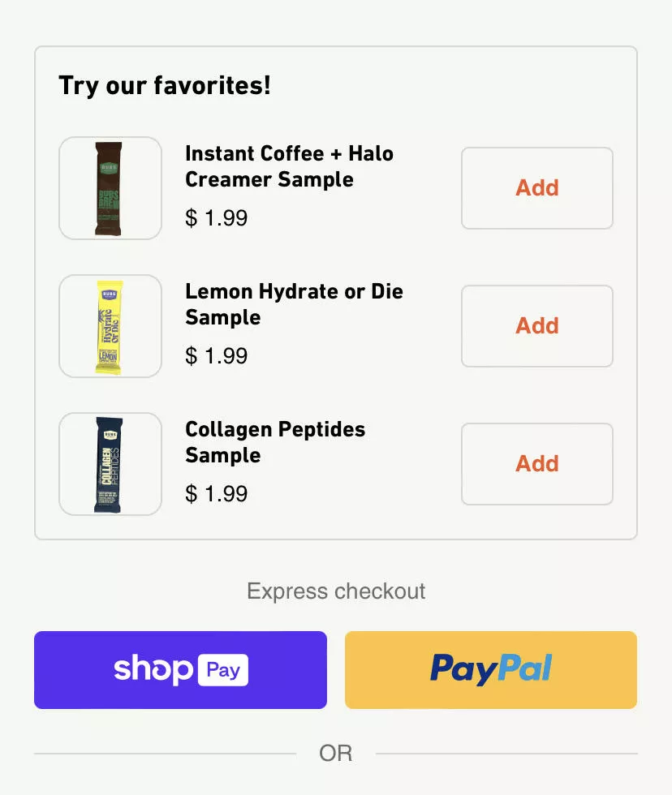Click the divider line right of OR
This screenshot has width=672, height=795.
(506, 754)
